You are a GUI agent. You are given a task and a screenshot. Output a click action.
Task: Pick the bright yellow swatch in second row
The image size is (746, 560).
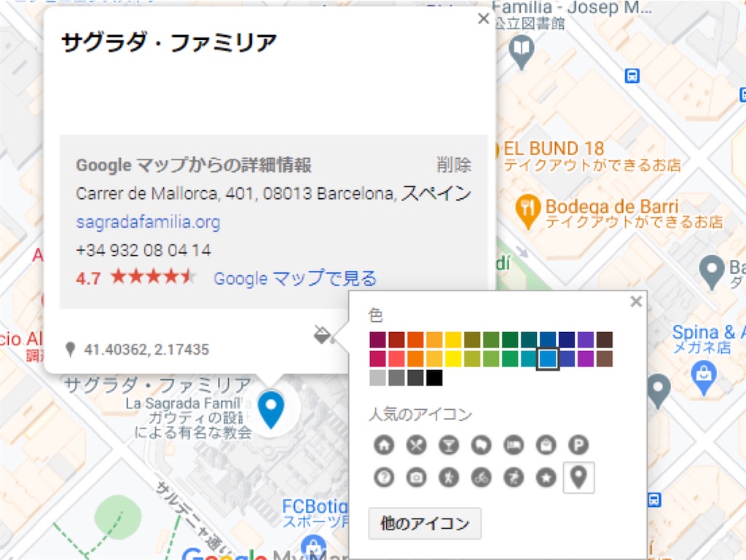point(453,358)
